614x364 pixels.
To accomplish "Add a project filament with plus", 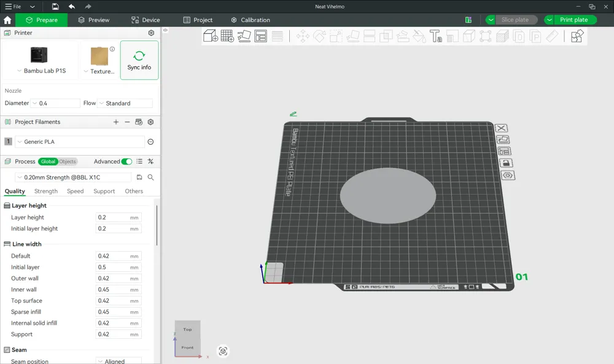I will coord(116,122).
